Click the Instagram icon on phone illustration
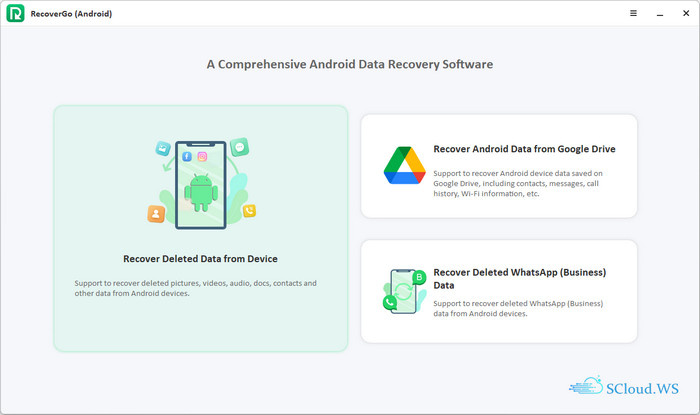The width and height of the screenshot is (700, 415). pos(201,157)
